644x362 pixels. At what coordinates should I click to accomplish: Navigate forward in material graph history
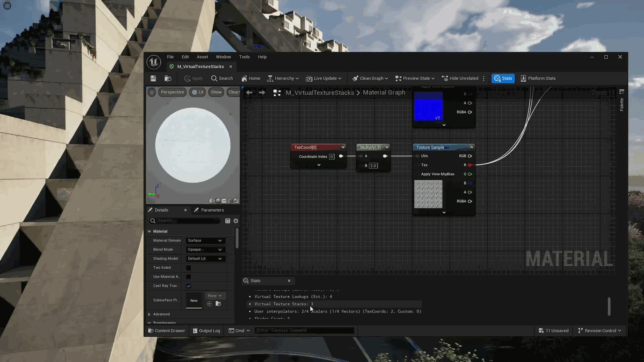click(262, 93)
